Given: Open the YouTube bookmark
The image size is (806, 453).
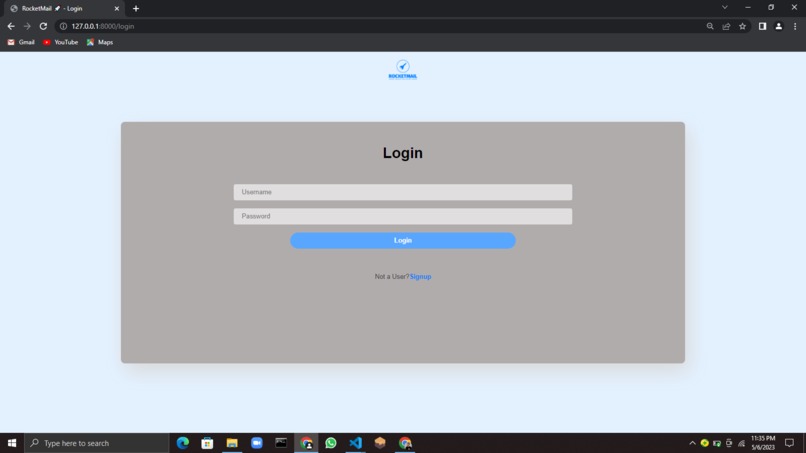Looking at the screenshot, I should pos(61,42).
